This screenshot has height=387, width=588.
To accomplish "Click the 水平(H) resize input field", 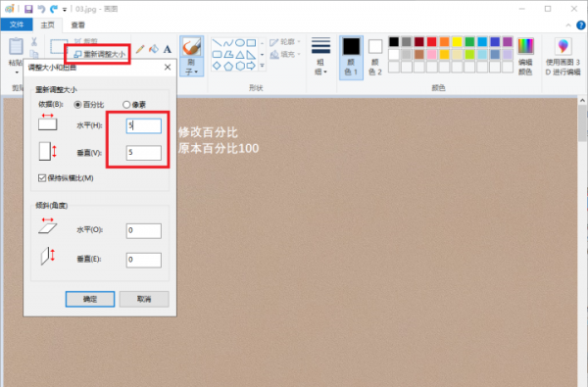I will click(144, 125).
